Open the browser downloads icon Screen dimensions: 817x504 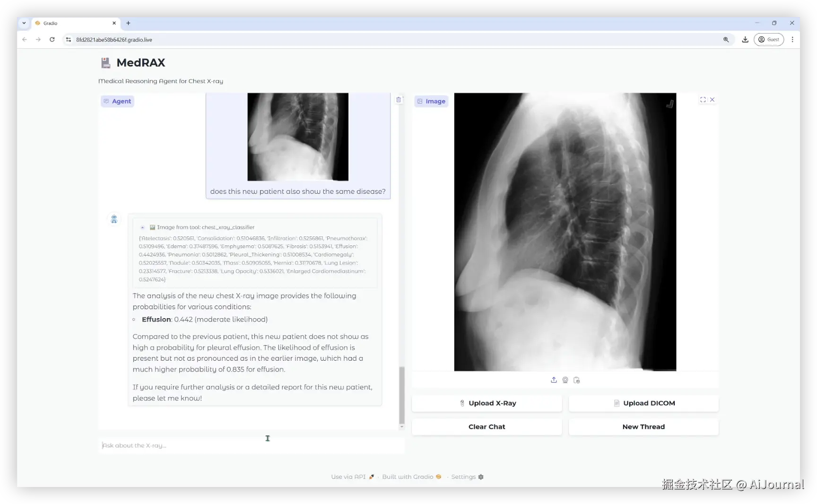pyautogui.click(x=745, y=40)
